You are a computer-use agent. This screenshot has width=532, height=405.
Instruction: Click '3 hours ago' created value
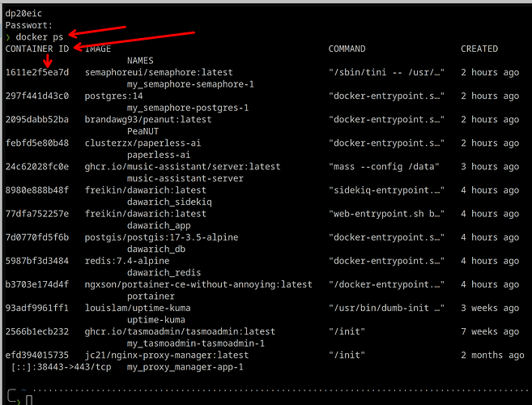tap(490, 167)
